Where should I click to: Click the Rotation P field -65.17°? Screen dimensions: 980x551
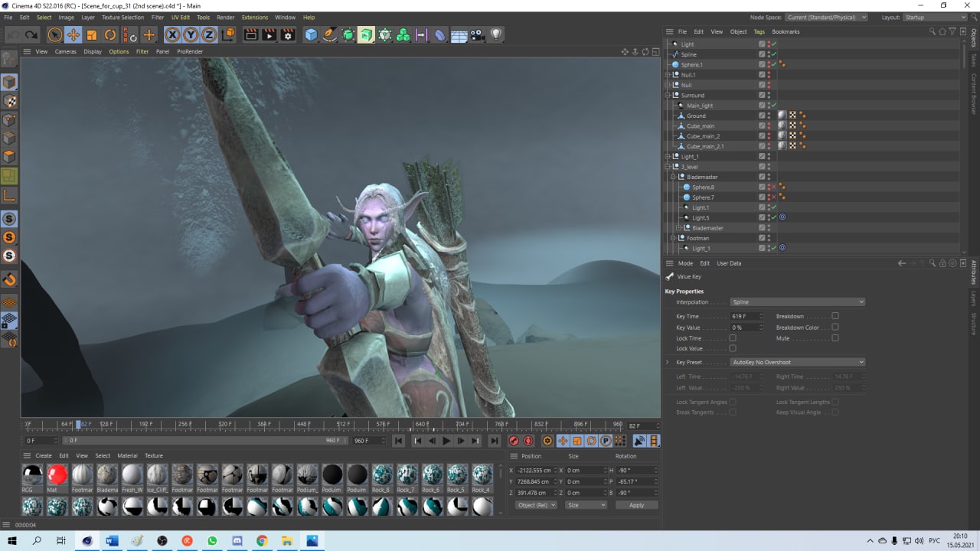pyautogui.click(x=637, y=482)
